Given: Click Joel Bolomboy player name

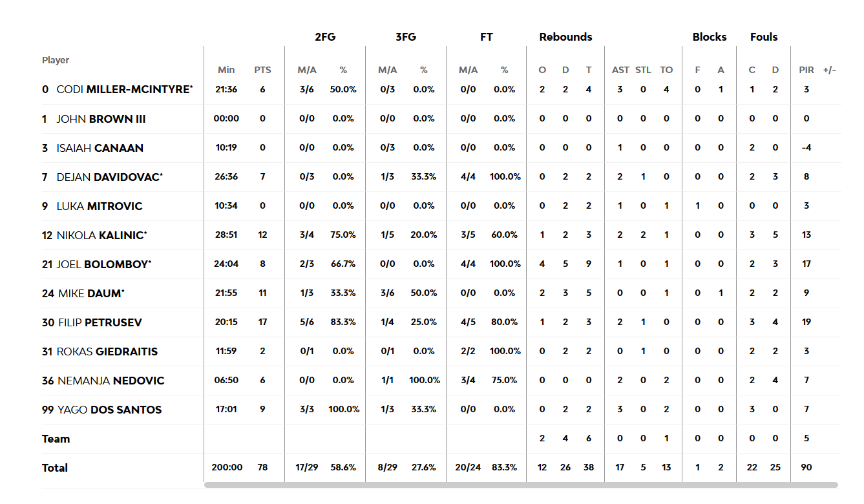Looking at the screenshot, I should point(103,264).
